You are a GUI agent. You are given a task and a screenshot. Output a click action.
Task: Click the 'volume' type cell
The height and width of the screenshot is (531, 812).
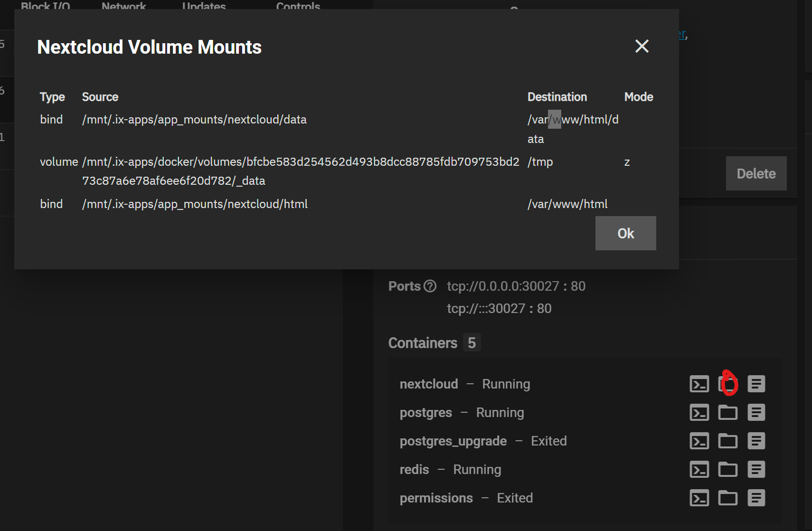click(x=59, y=162)
